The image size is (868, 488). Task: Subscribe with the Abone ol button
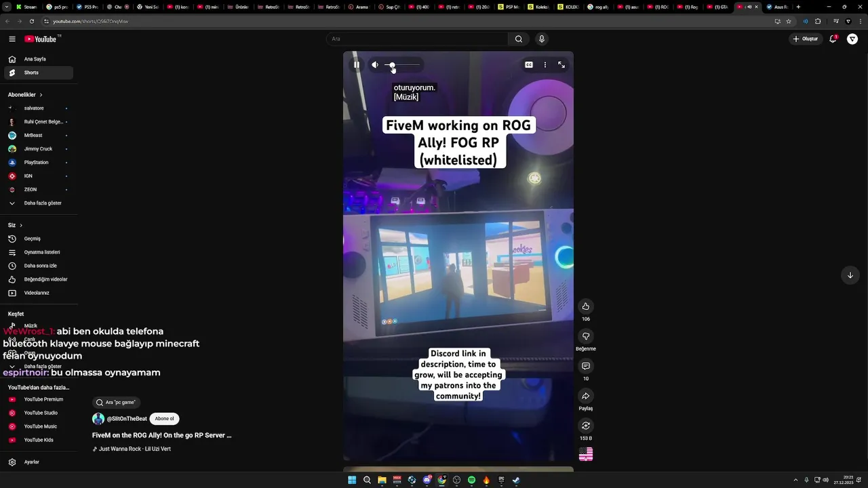164,419
